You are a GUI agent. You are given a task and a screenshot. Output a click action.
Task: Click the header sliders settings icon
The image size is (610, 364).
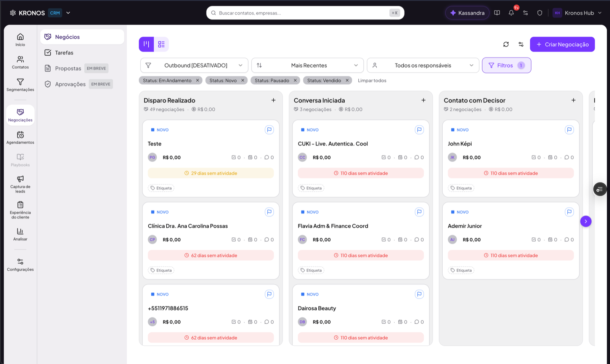pyautogui.click(x=525, y=13)
